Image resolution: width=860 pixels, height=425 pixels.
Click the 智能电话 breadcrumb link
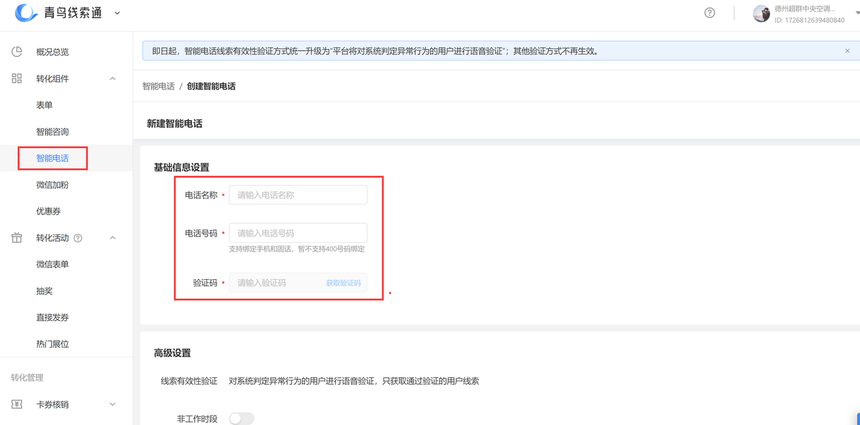coord(159,86)
